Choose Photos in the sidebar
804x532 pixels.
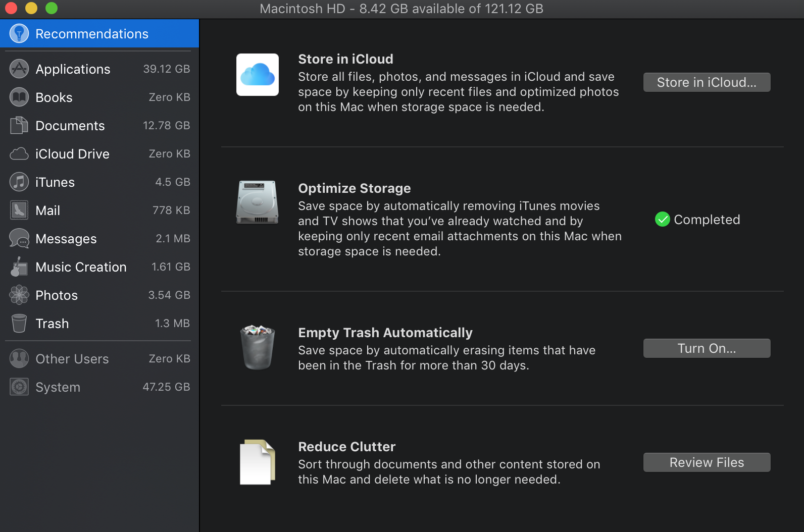tap(99, 295)
